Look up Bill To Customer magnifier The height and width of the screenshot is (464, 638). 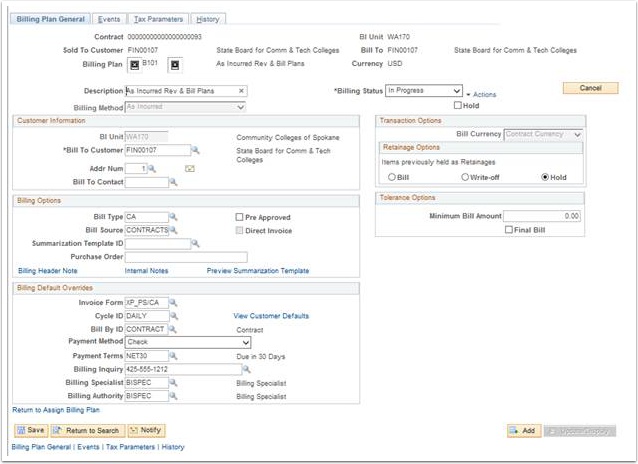pyautogui.click(x=195, y=150)
